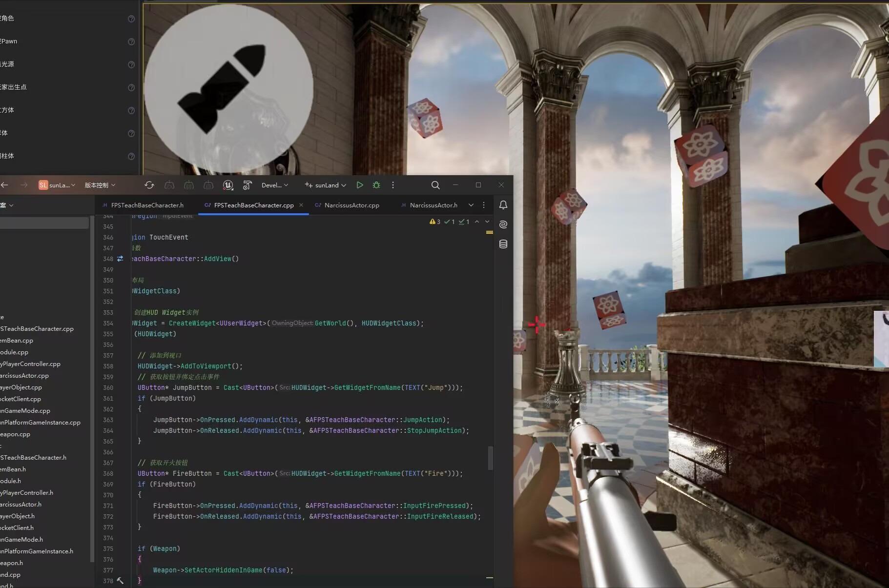Start debugging with the bug icon
889x588 pixels.
click(376, 185)
